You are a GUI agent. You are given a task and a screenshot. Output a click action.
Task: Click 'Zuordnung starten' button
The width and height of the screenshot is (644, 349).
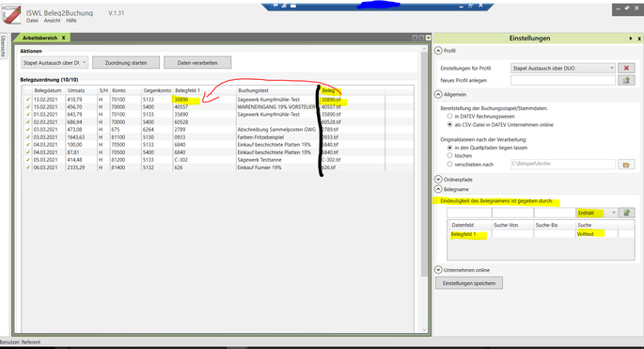[126, 63]
